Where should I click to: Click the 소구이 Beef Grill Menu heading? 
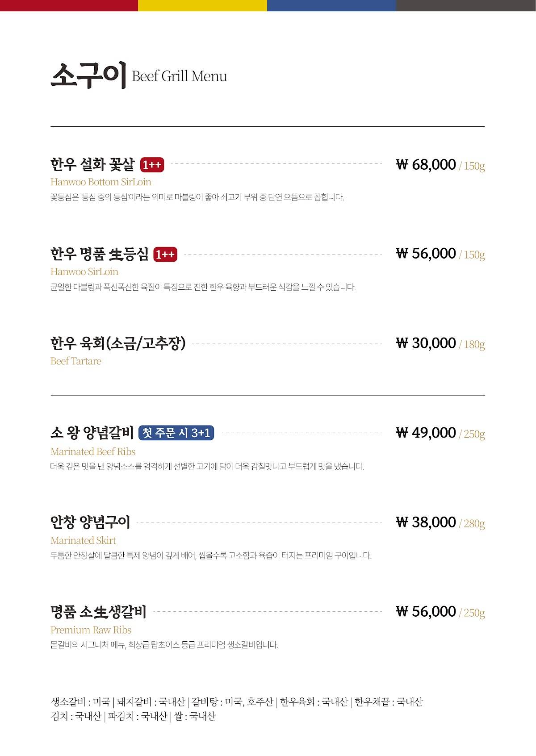(x=139, y=75)
